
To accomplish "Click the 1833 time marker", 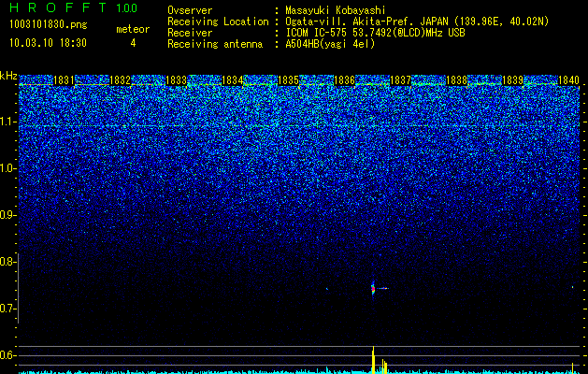I will [176, 80].
